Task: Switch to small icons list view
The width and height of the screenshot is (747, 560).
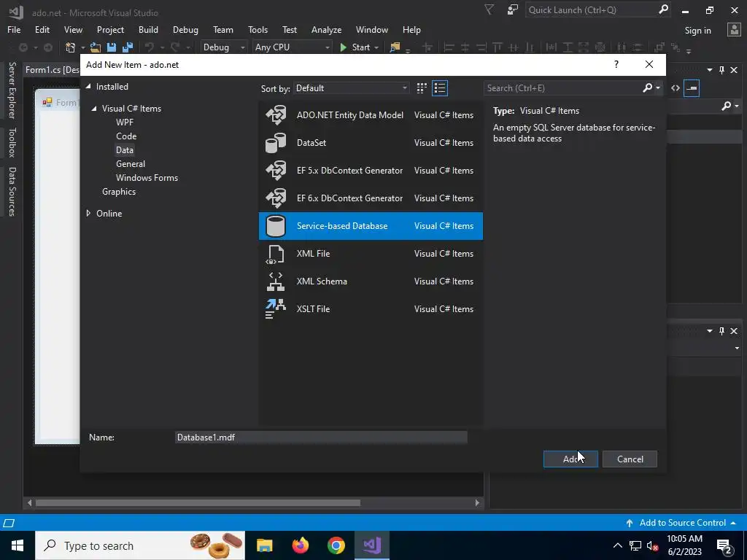Action: pyautogui.click(x=440, y=88)
